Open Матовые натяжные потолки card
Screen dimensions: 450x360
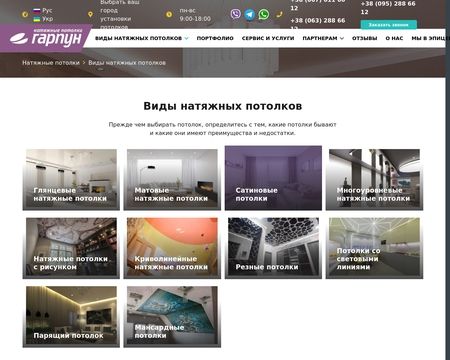(x=172, y=180)
